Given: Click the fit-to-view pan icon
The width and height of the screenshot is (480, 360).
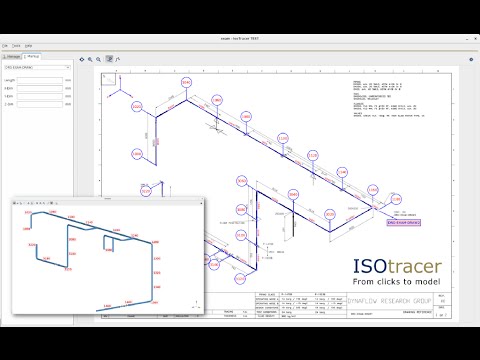Looking at the screenshot, I should [82, 59].
